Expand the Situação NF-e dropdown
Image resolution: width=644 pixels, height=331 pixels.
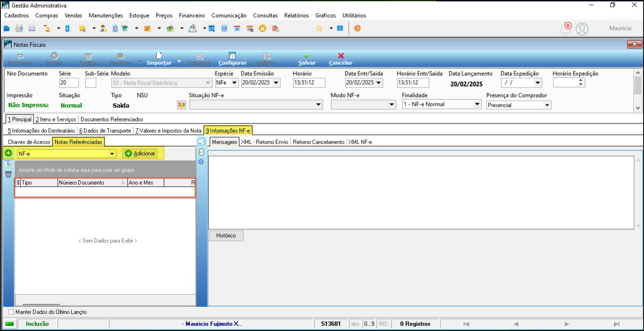(319, 104)
